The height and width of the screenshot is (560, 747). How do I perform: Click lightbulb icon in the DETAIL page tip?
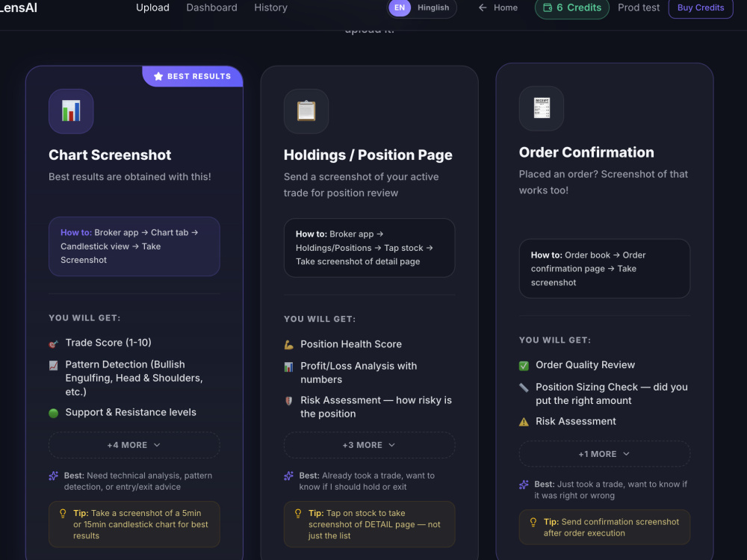[x=298, y=514]
